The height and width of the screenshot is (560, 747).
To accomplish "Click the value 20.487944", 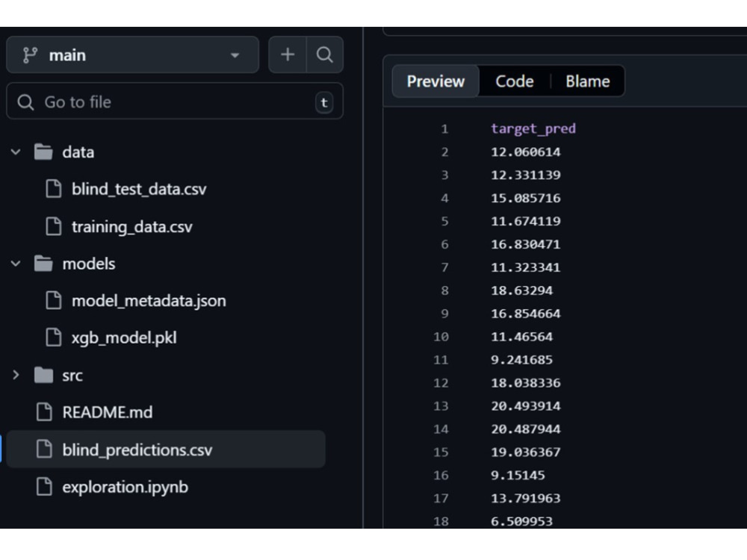I will (525, 429).
